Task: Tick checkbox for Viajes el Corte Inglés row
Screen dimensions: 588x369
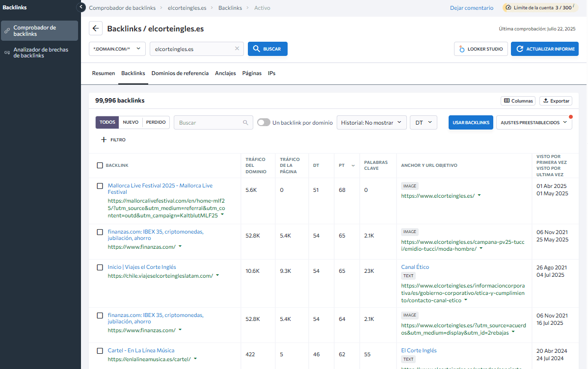Action: (x=100, y=267)
